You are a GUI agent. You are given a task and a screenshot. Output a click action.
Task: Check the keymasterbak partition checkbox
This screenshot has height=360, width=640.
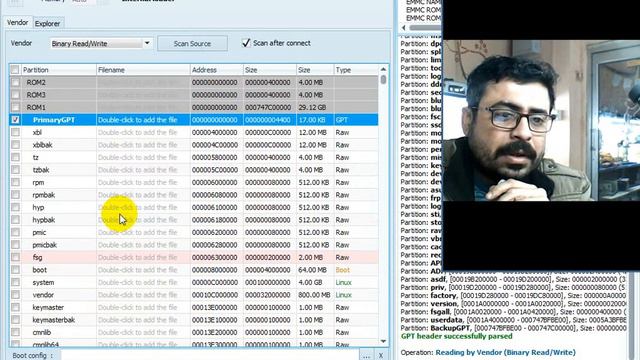15,320
